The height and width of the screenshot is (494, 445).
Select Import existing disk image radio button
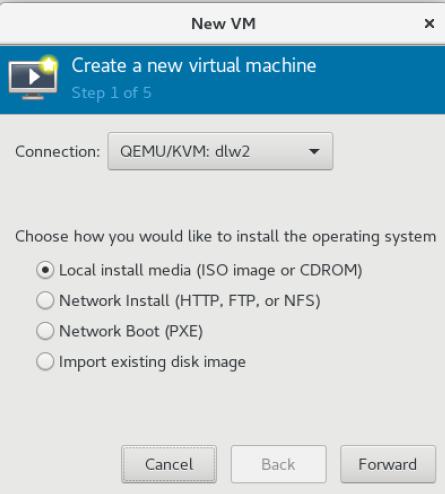[45, 362]
